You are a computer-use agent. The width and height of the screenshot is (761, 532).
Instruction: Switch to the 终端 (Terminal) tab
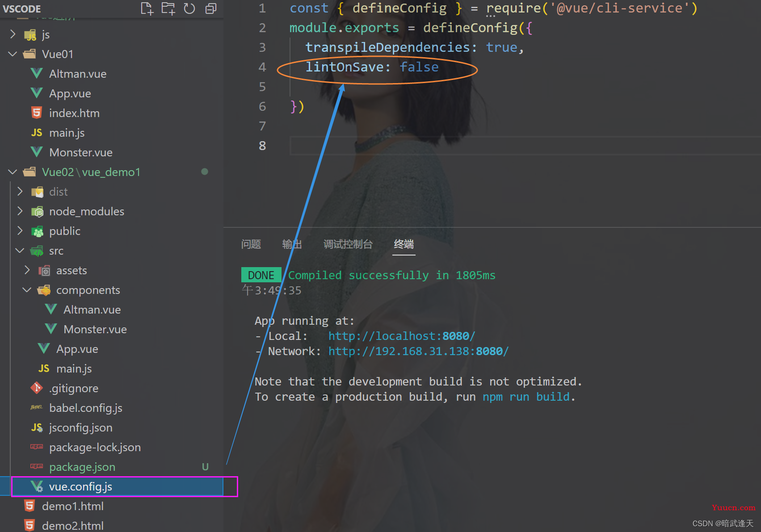coord(404,244)
